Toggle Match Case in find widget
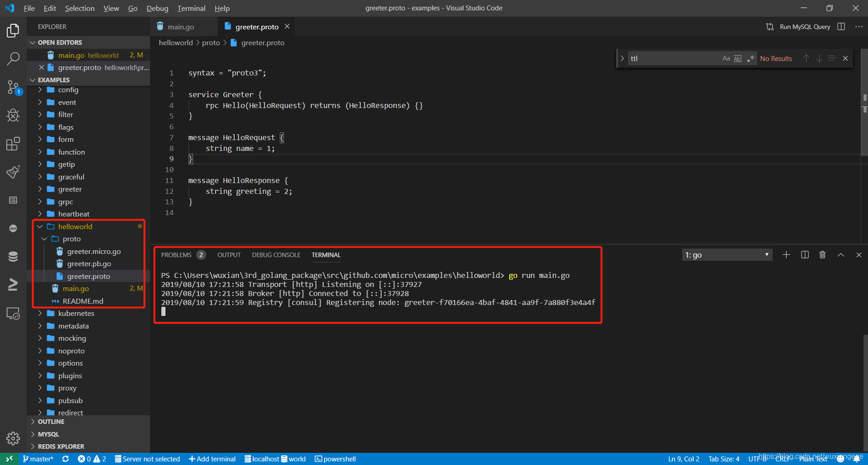 [x=726, y=58]
